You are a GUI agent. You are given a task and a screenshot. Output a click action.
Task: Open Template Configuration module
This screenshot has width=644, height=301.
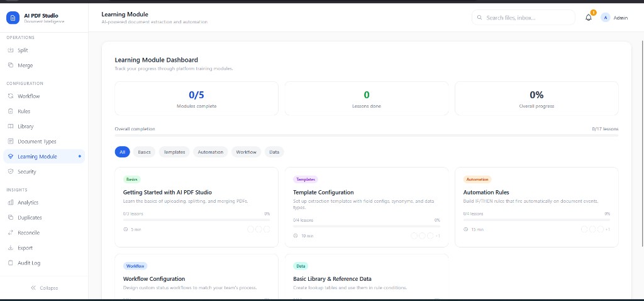pos(367,207)
